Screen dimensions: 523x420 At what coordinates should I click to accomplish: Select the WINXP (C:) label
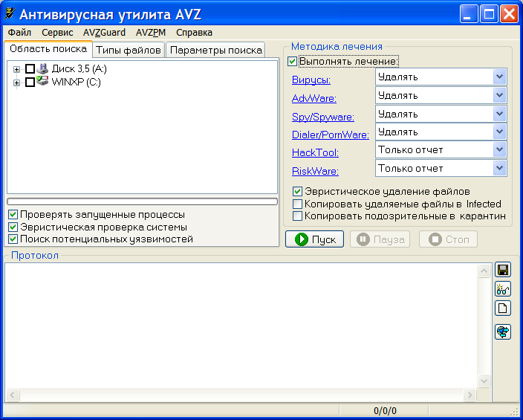tap(76, 82)
